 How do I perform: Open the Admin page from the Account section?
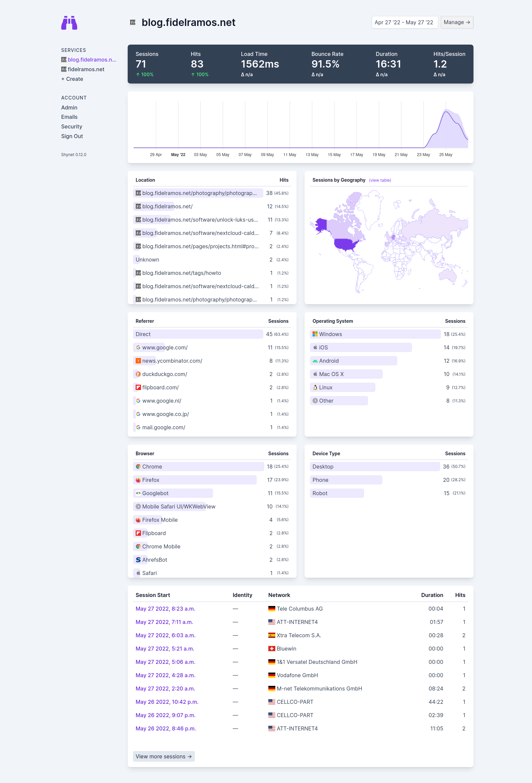[69, 107]
